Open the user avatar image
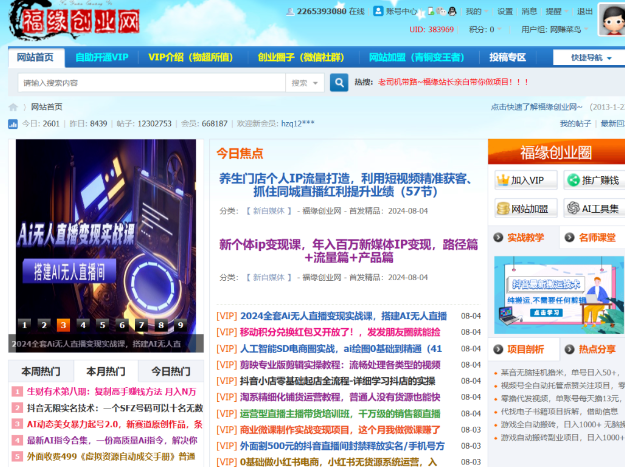625x467 pixels. point(611,20)
